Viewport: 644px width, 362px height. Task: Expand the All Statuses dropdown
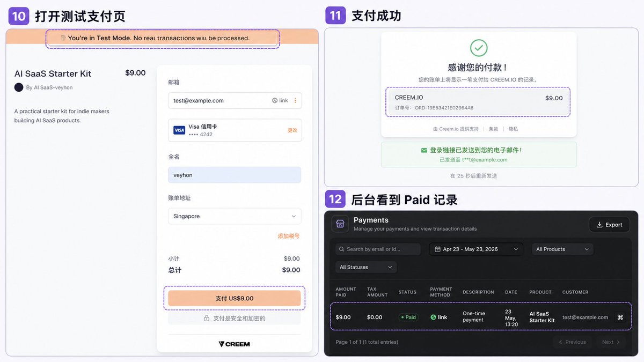(366, 267)
